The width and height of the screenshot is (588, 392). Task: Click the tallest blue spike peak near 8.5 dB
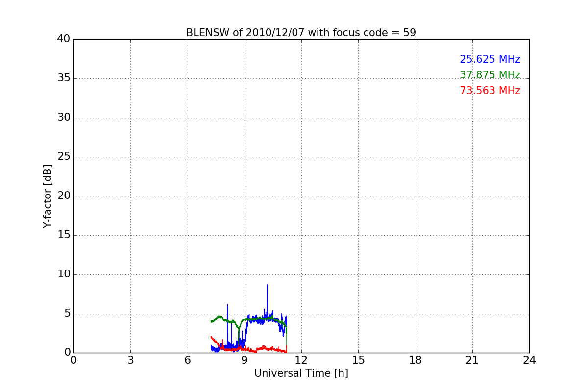[x=267, y=285]
